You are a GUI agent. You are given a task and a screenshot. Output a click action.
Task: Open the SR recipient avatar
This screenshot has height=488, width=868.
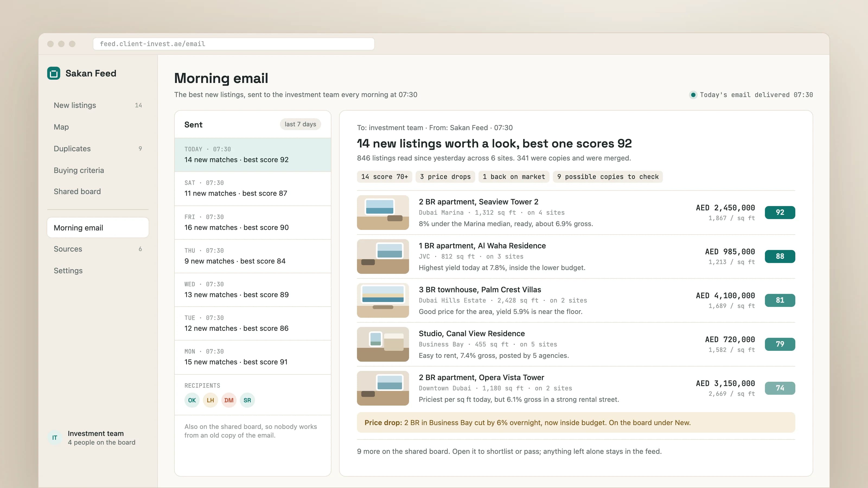tap(247, 400)
